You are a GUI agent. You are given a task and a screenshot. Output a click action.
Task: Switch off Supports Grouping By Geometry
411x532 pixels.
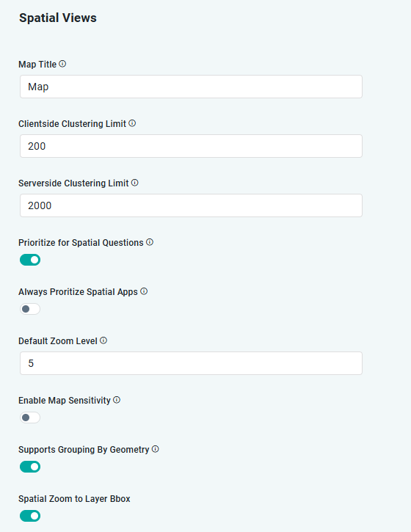[x=30, y=467]
